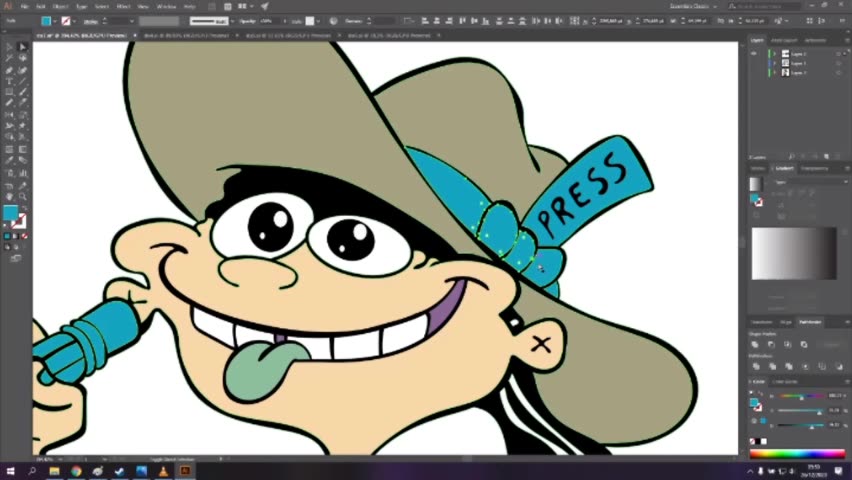Click Crop in Pathfinders row
This screenshot has height=480, width=852.
click(x=805, y=366)
